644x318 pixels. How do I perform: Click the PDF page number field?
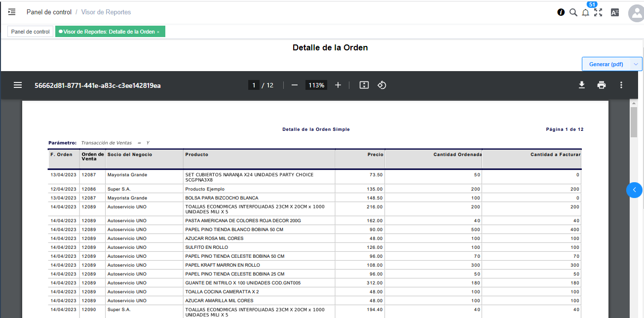click(254, 85)
